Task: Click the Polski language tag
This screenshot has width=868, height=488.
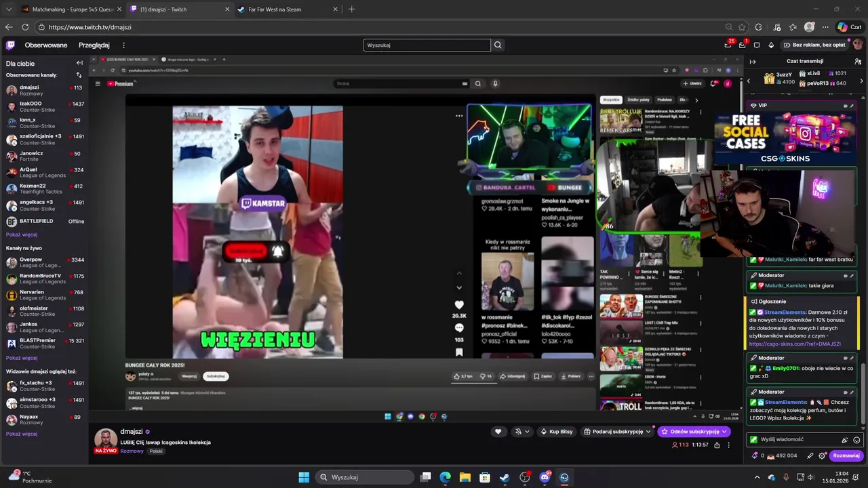Action: pos(156,451)
